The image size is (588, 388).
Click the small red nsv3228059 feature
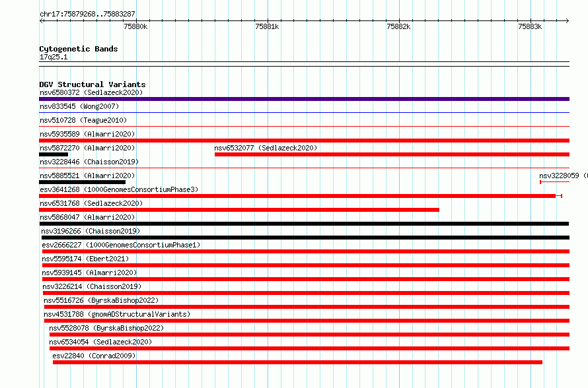(554, 182)
